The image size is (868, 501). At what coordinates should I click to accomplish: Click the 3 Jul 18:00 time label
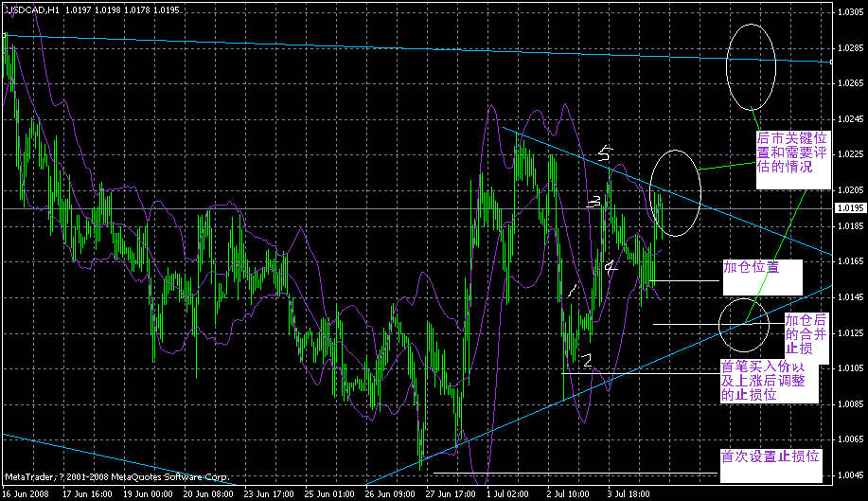click(x=629, y=493)
